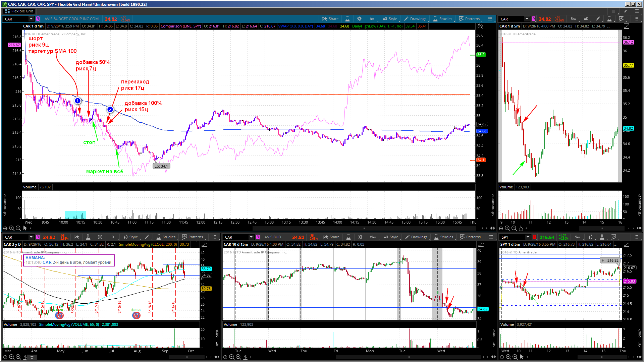Change D timeframe in bottom-left chart
This screenshot has width=644, height=362.
pyautogui.click(x=113, y=237)
